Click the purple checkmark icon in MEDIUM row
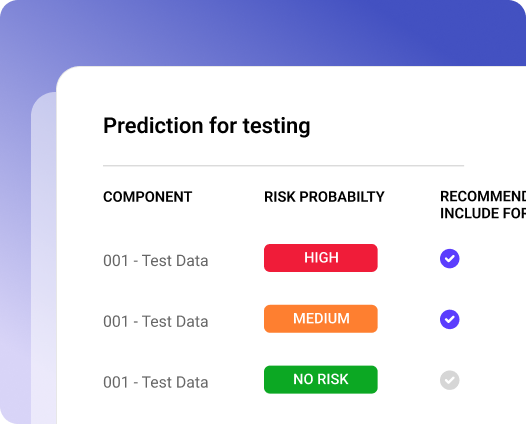 pyautogui.click(x=450, y=319)
